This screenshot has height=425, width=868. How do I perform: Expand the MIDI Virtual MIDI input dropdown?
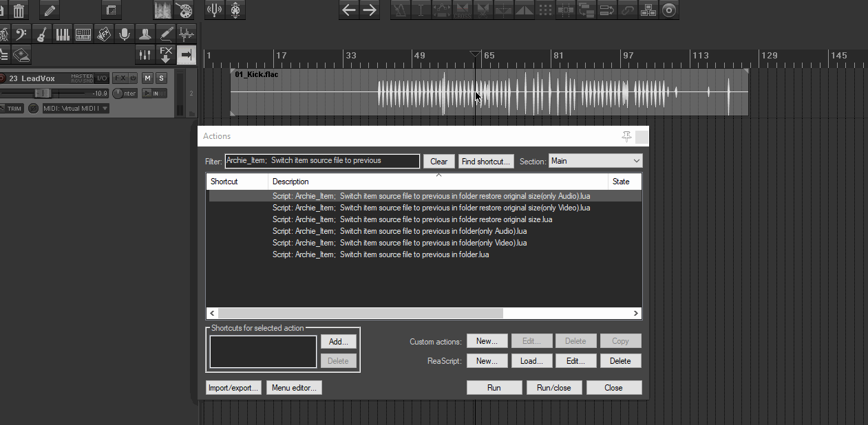point(75,109)
